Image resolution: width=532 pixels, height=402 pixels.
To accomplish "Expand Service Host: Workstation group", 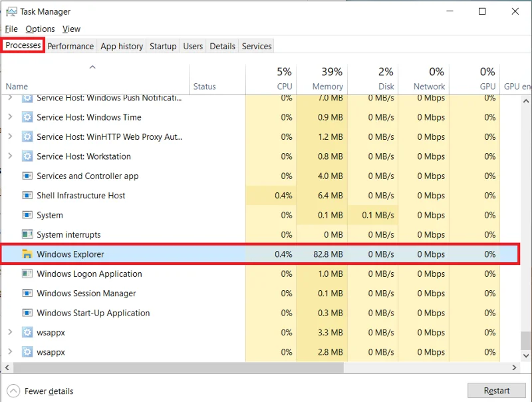I will pos(10,156).
